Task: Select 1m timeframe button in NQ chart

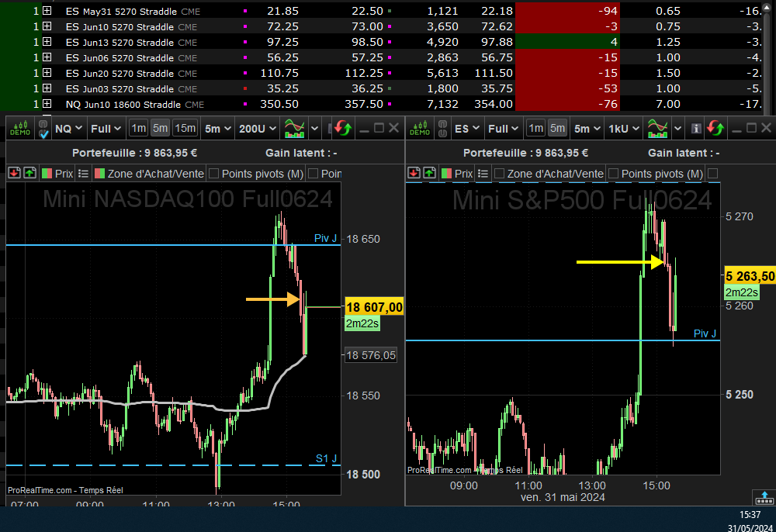Action: pyautogui.click(x=139, y=129)
